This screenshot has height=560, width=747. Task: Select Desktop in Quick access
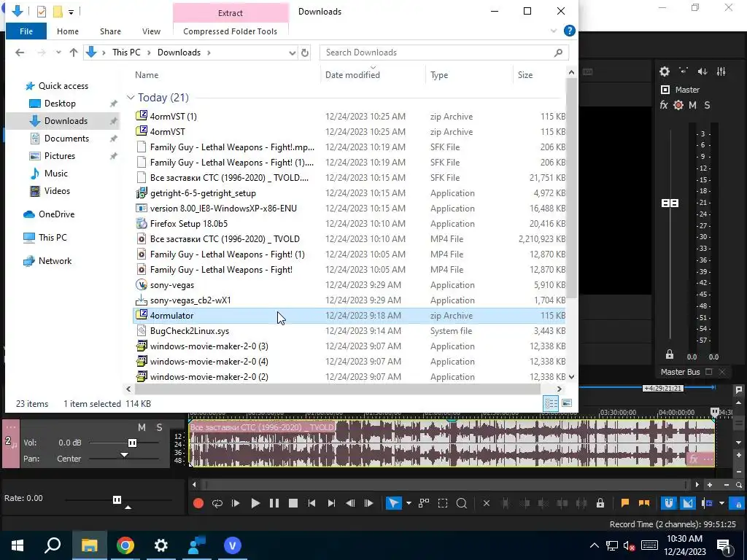point(60,104)
